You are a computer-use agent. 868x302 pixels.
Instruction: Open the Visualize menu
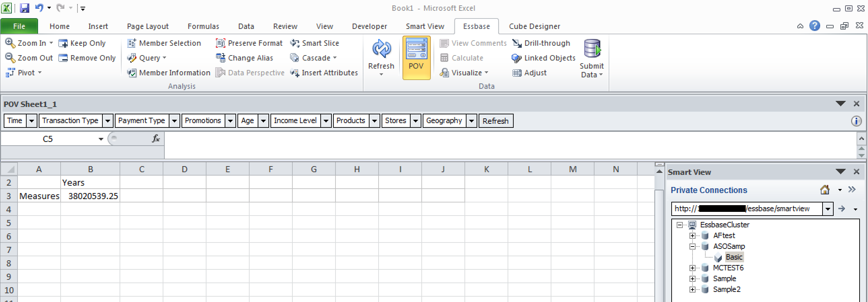tap(464, 73)
